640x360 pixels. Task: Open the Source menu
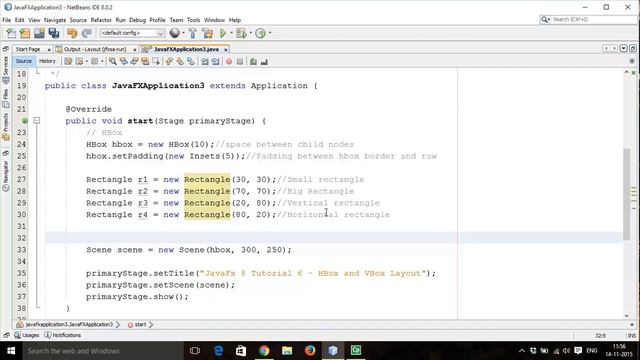[x=78, y=20]
